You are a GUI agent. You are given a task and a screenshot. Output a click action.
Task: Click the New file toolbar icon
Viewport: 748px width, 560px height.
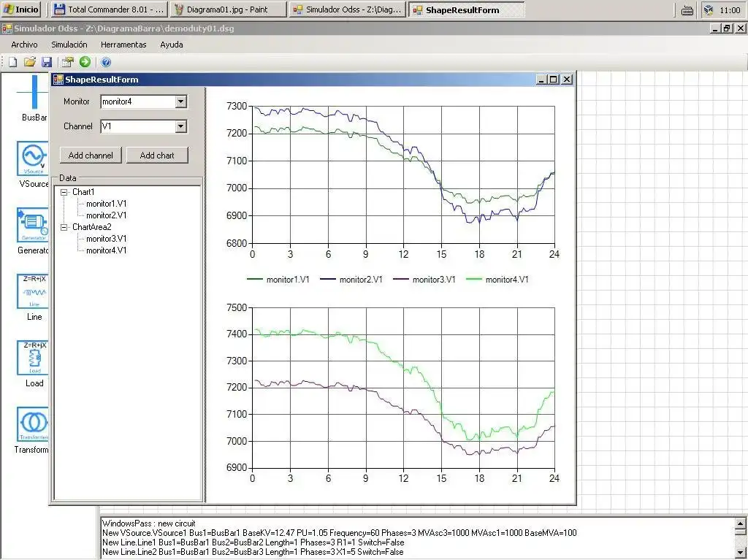tap(12, 62)
